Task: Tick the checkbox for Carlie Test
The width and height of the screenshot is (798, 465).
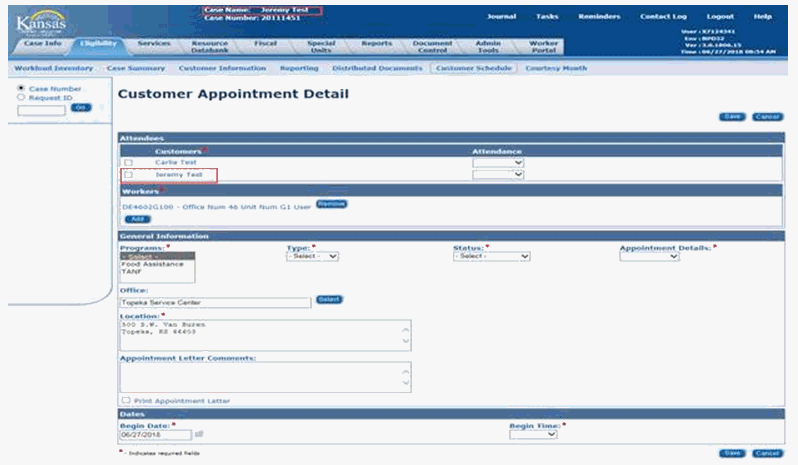Action: pos(127,162)
